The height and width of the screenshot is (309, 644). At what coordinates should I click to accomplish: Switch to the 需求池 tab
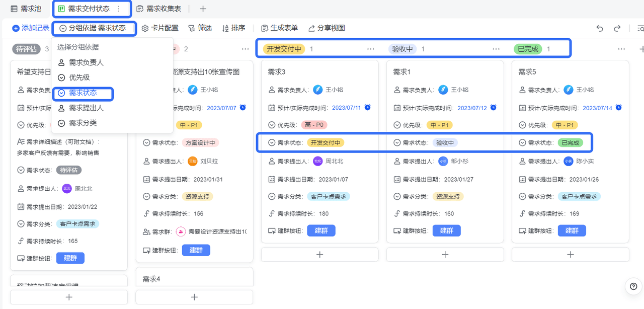tap(26, 9)
